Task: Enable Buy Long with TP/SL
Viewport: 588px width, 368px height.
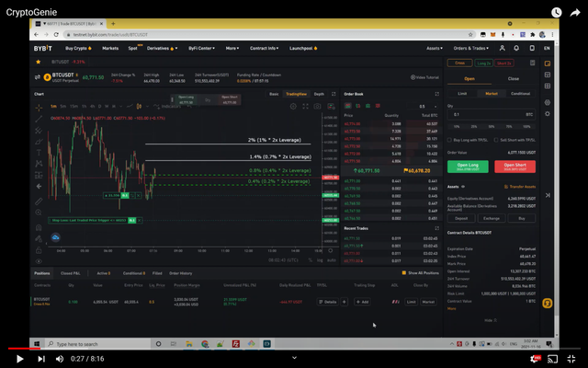Action: [x=449, y=140]
